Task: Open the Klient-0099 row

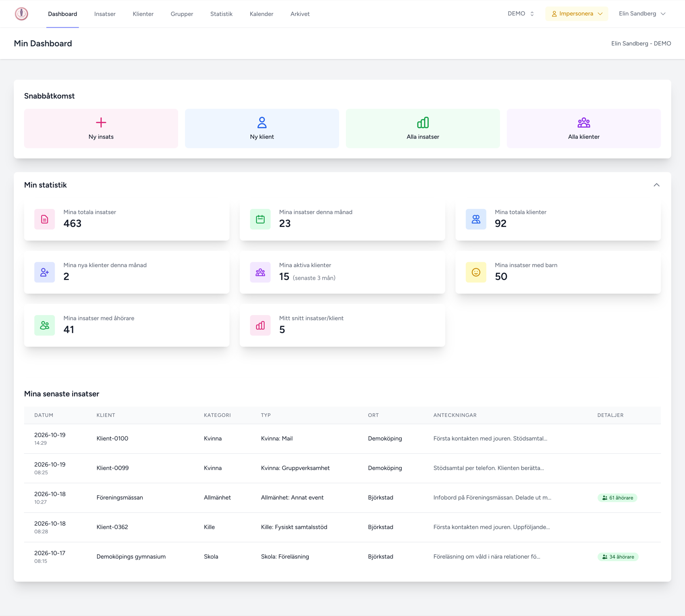Action: (342, 468)
